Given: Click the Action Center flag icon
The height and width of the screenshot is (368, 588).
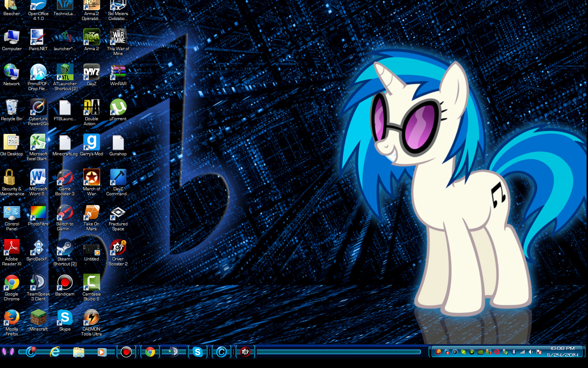Looking at the screenshot, I should click(539, 352).
